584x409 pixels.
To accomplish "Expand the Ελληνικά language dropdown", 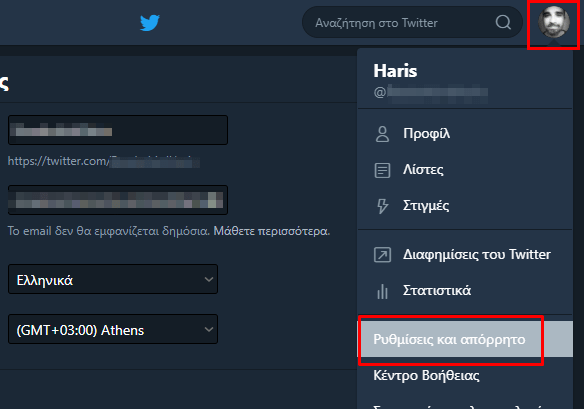I will point(113,279).
